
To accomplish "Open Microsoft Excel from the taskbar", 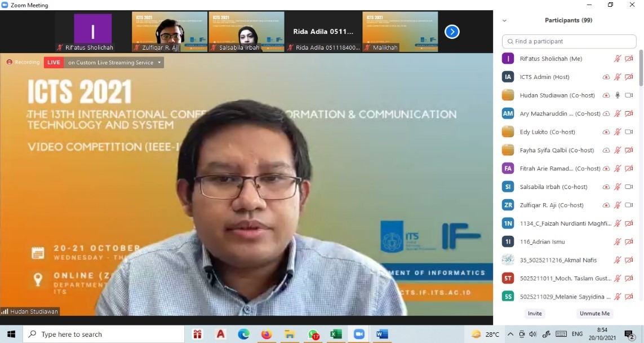I will click(x=336, y=335).
